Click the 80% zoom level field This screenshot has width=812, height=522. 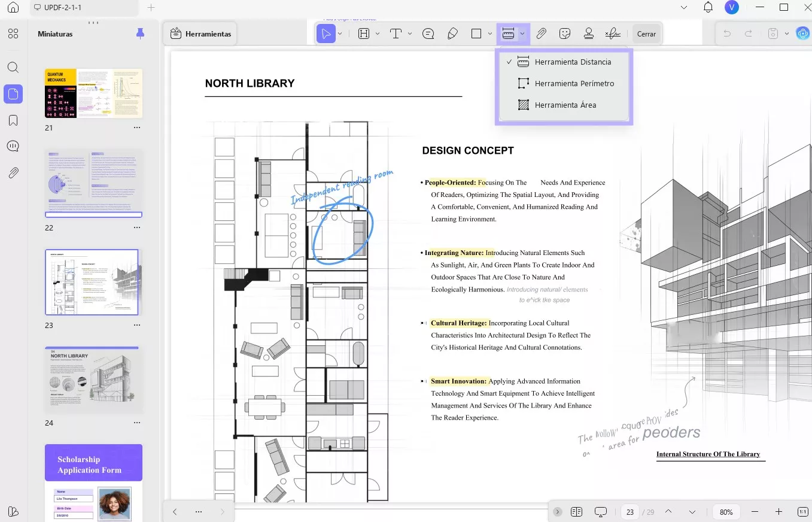726,512
